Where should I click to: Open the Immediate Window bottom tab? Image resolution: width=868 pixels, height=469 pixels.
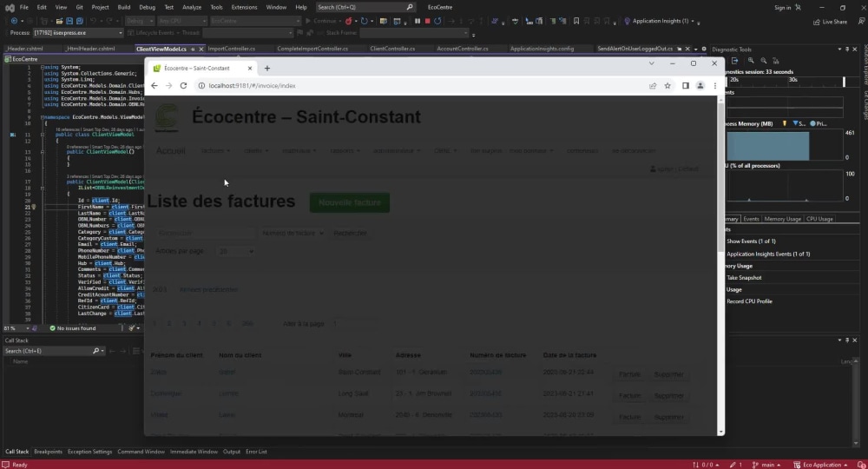[194, 452]
